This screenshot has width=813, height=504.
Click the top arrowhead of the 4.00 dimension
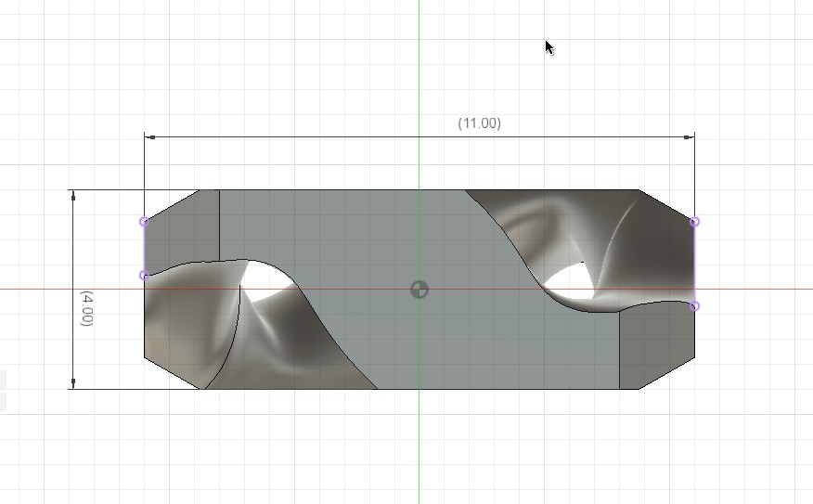point(73,196)
